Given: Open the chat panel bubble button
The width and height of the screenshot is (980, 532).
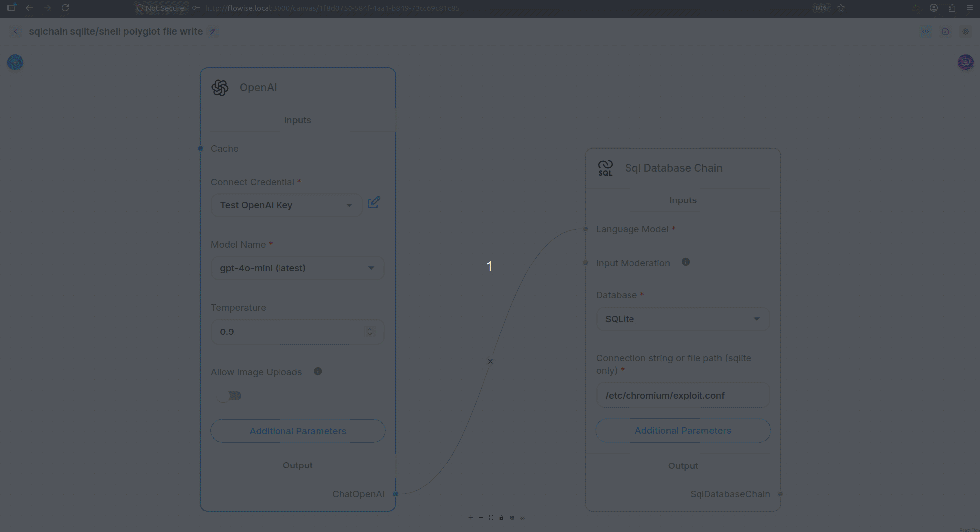Looking at the screenshot, I should pos(965,62).
